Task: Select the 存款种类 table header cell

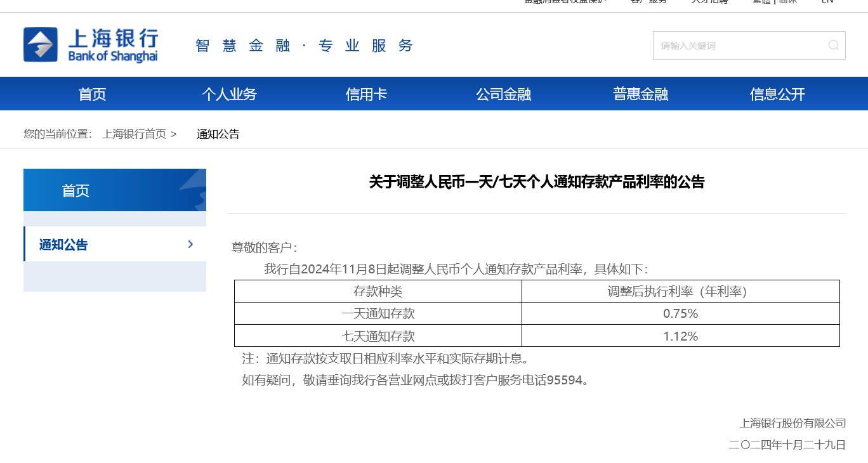Action: 378,291
